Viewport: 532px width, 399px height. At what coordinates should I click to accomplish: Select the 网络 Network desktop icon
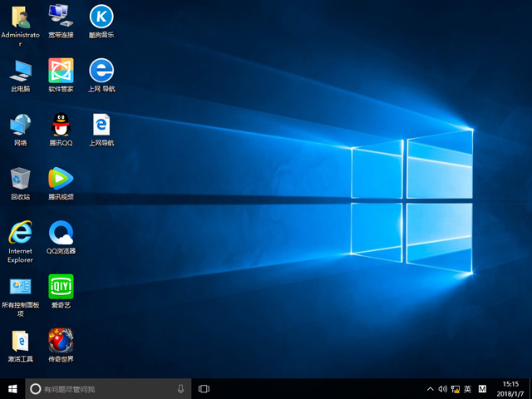point(20,125)
